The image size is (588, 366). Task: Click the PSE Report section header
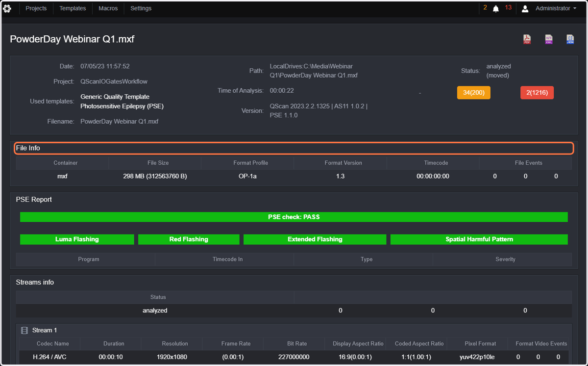[x=34, y=200]
